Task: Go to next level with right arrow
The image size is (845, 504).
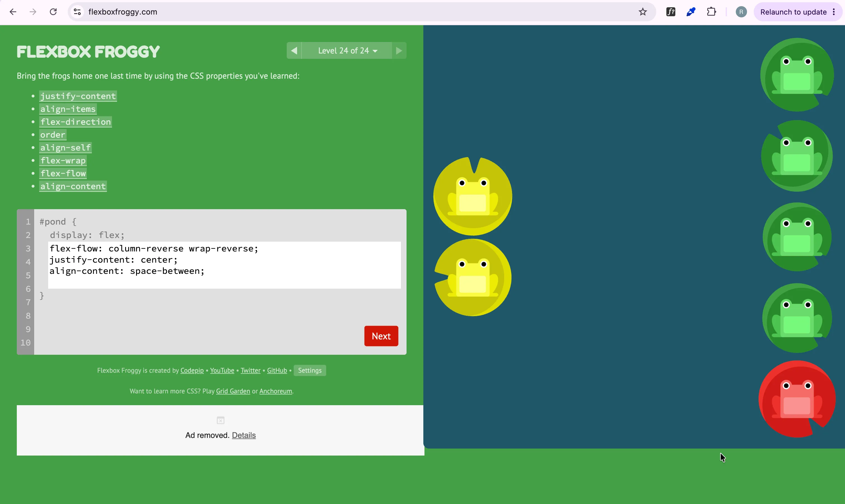Action: click(x=399, y=51)
